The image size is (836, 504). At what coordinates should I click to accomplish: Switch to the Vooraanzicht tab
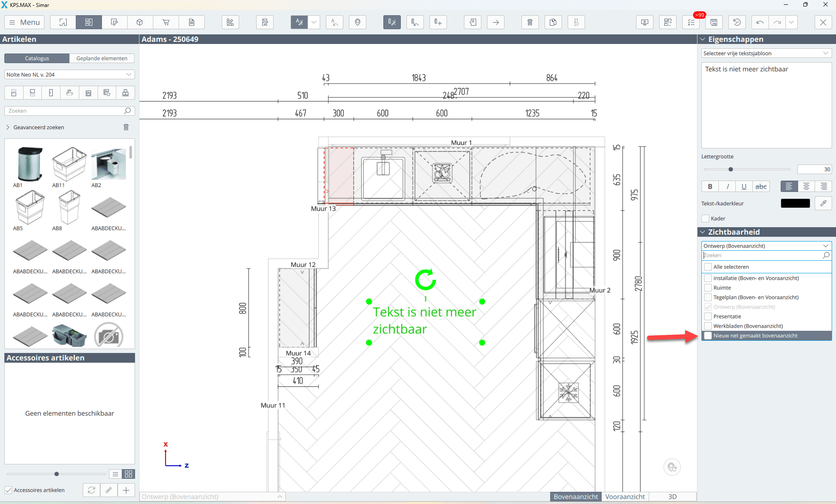pyautogui.click(x=625, y=497)
